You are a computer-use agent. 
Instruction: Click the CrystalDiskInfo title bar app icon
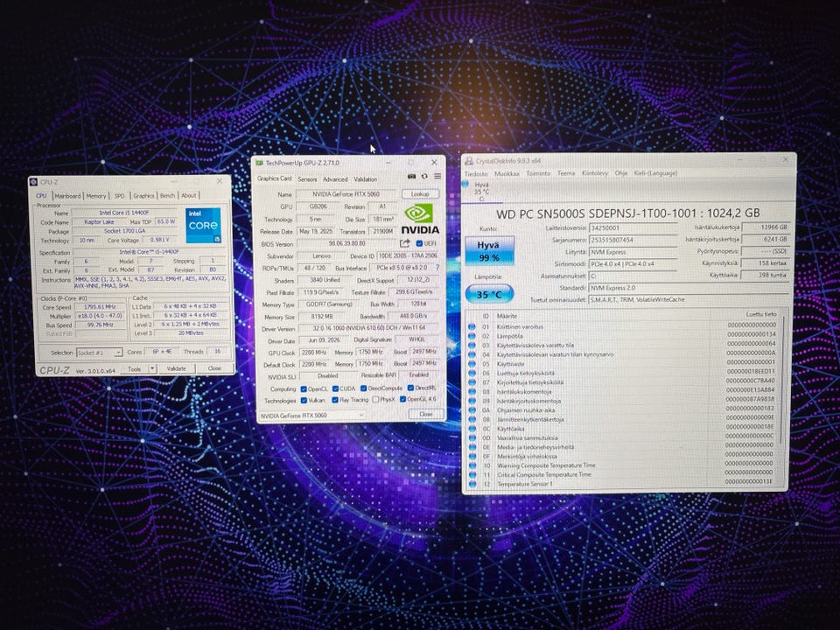tap(469, 161)
